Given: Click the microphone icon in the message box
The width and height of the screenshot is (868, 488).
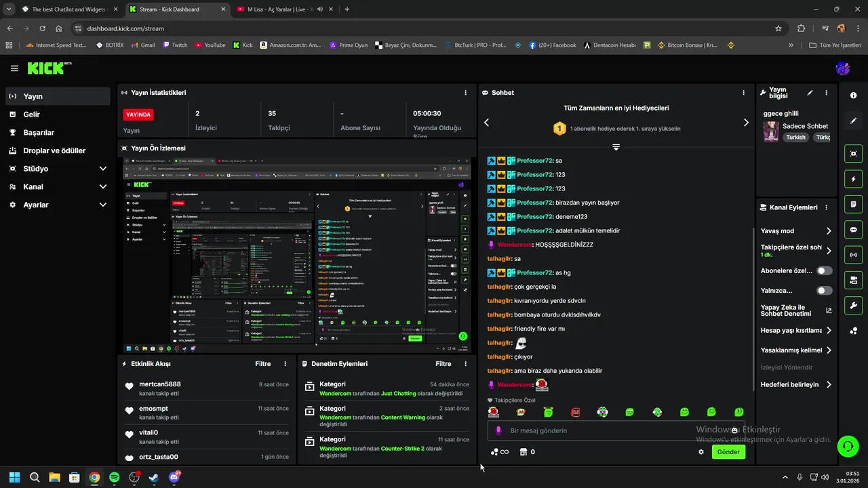Looking at the screenshot, I should click(x=498, y=430).
